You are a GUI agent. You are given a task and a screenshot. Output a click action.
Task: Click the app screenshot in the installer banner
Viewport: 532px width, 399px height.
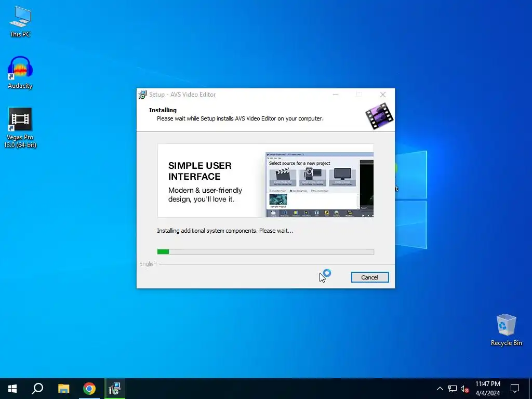tap(320, 185)
